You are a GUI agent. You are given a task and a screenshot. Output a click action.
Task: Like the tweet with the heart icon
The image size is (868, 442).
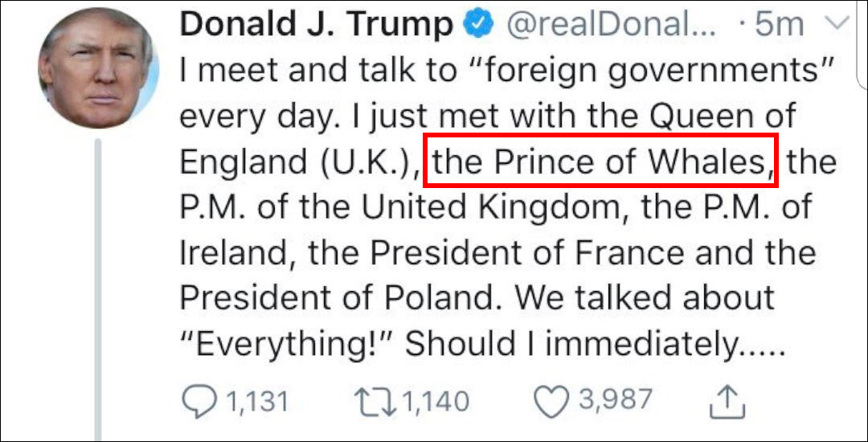pyautogui.click(x=551, y=399)
